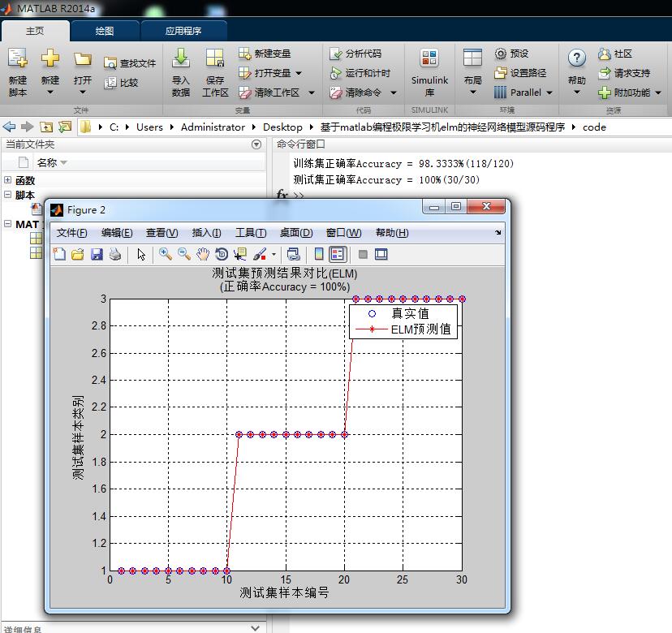Image resolution: width=672 pixels, height=633 pixels.
Task: Click Show Plot Tools and Dock Figure icon
Action: pyautogui.click(x=381, y=254)
